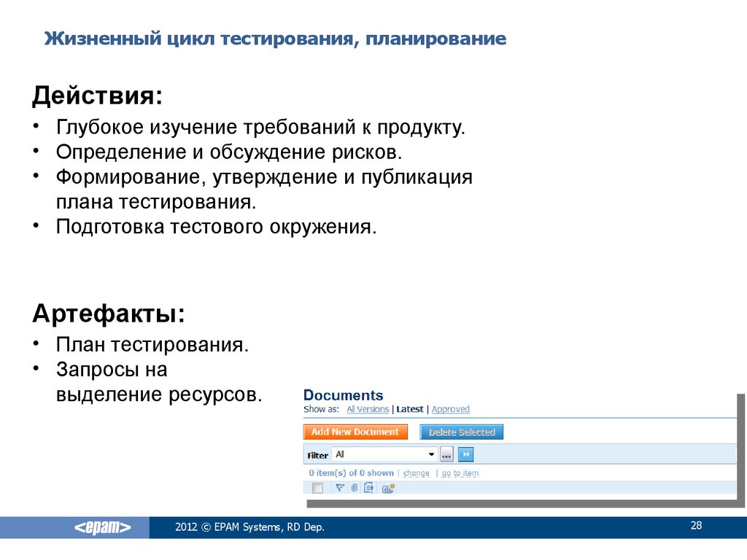Click bullet 'Подготовка тестового окружения.'
The image size is (747, 560).
(x=216, y=227)
